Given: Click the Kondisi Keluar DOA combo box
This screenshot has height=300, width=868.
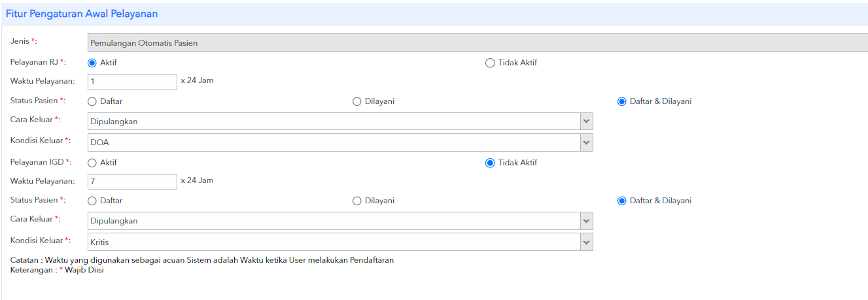Looking at the screenshot, I should (x=340, y=142).
